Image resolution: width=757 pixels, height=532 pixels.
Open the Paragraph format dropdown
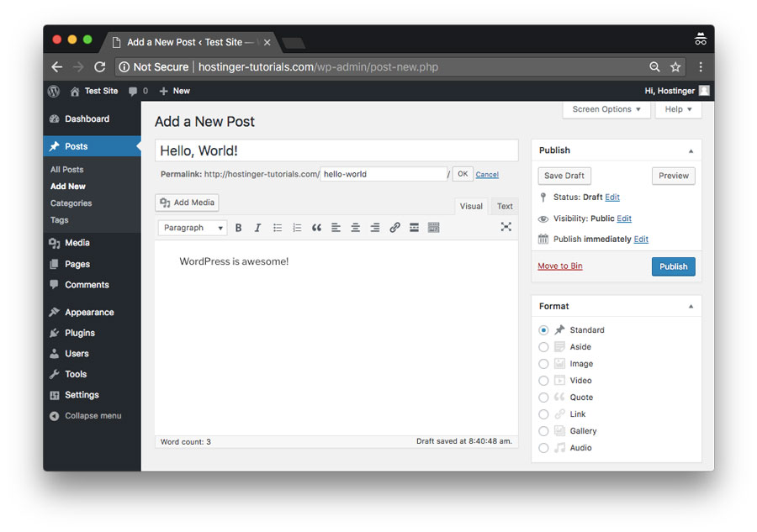pyautogui.click(x=192, y=228)
